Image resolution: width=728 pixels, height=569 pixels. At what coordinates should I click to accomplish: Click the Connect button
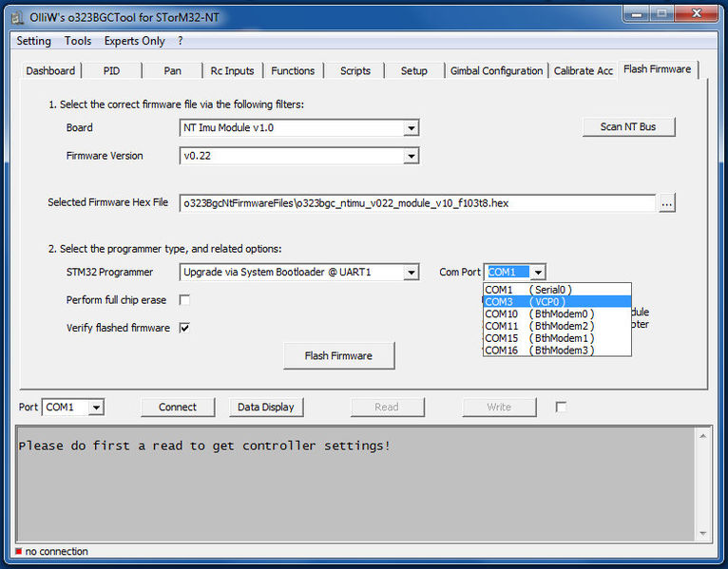pyautogui.click(x=178, y=407)
